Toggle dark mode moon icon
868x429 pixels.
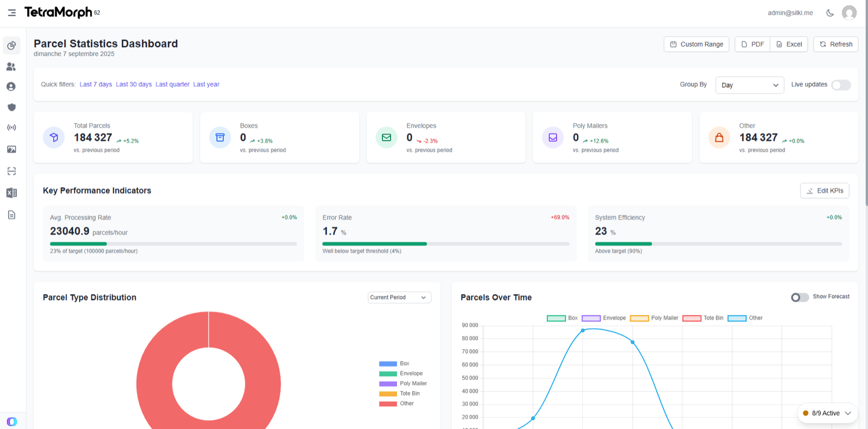pyautogui.click(x=830, y=12)
